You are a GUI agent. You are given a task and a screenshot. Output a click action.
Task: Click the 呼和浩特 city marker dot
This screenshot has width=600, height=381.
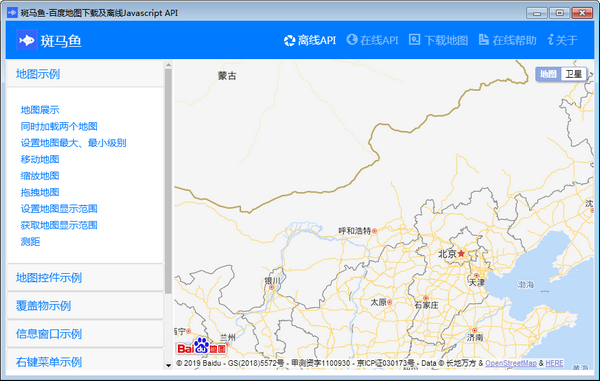pos(375,231)
